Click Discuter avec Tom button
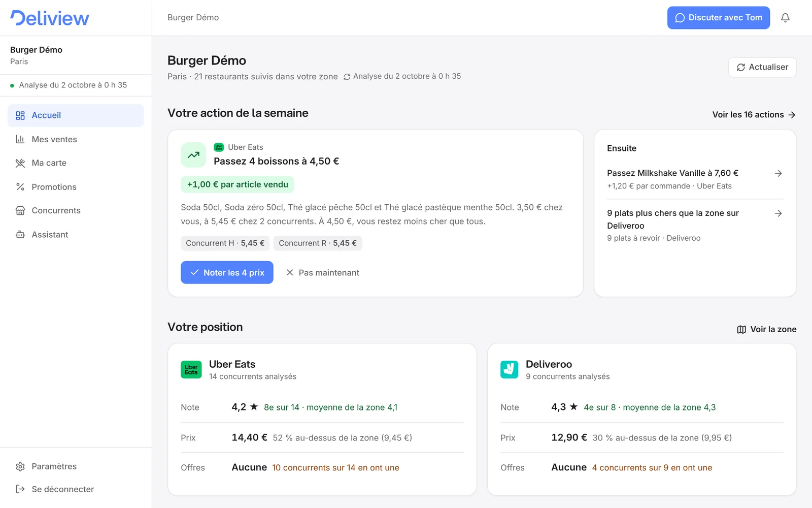The image size is (812, 508). coord(719,18)
